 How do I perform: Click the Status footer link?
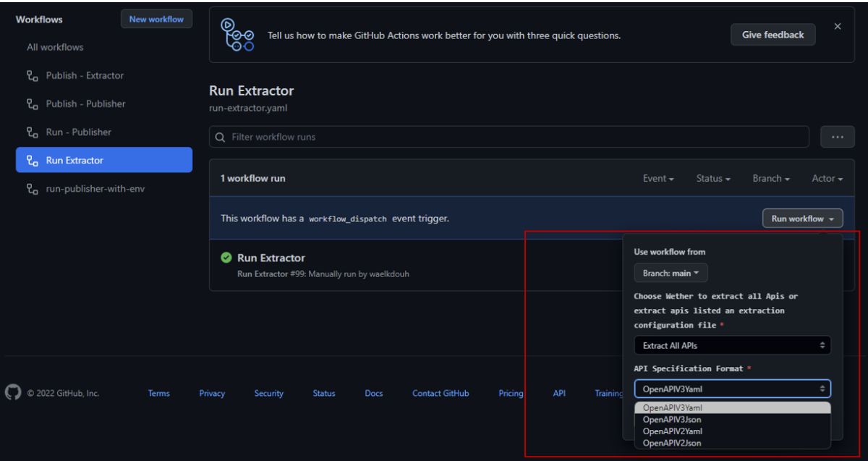[324, 394]
